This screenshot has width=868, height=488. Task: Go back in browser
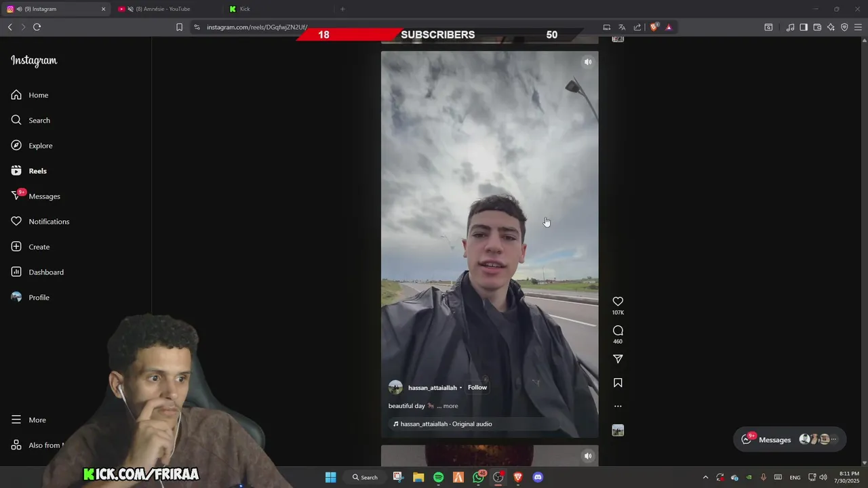(9, 27)
